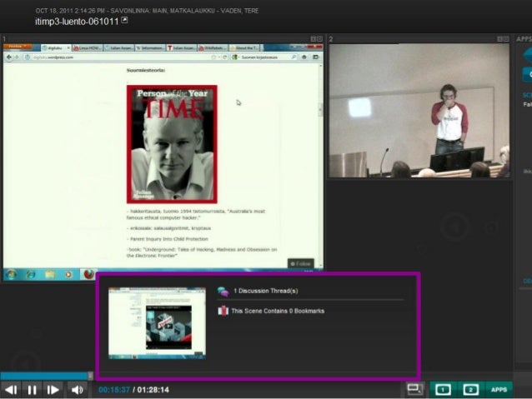Click the "Suomen kirjastoseura" search field
The image size is (532, 399).
click(x=264, y=57)
